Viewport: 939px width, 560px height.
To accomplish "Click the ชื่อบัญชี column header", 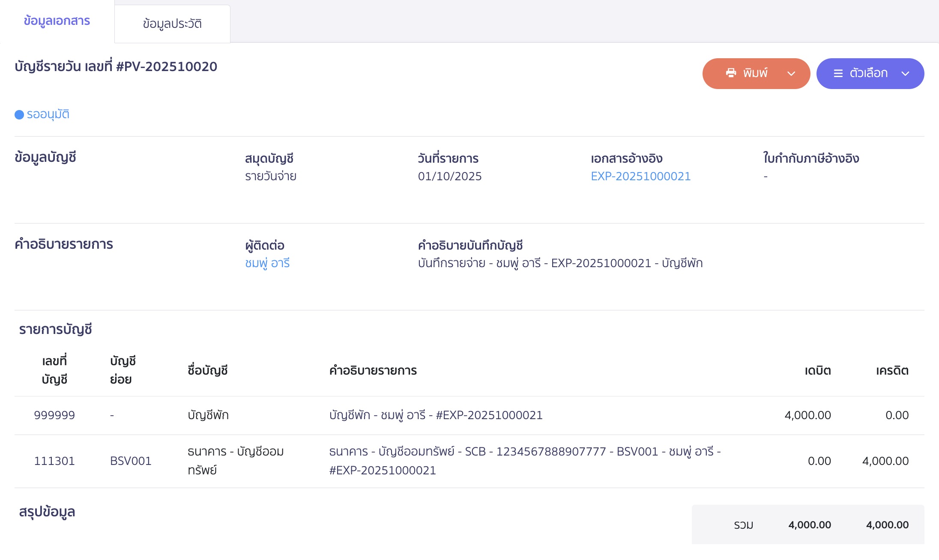I will (x=208, y=371).
